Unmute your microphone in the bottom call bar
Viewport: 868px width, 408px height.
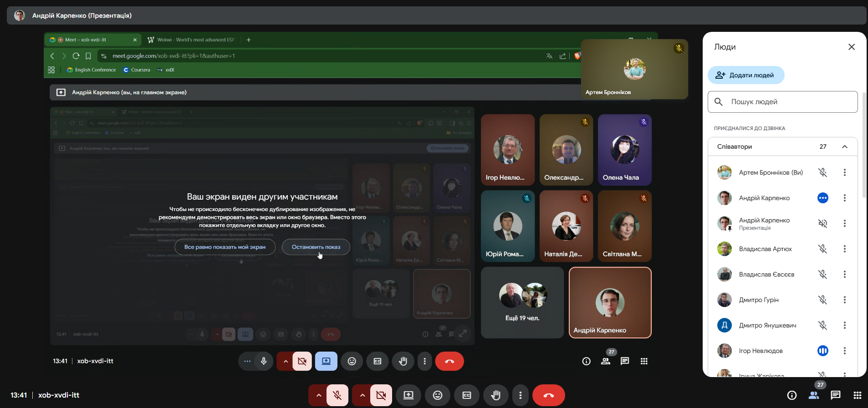(337, 395)
